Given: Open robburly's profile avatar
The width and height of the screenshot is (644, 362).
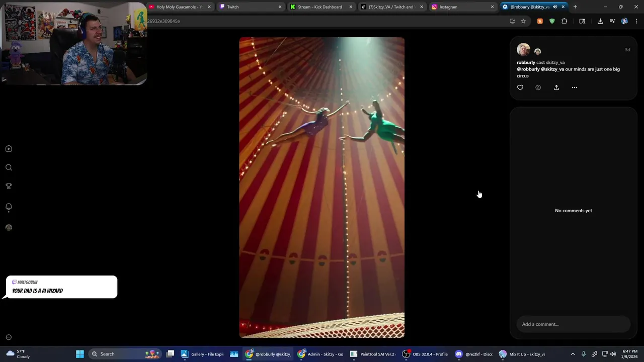Looking at the screenshot, I should click(x=523, y=50).
